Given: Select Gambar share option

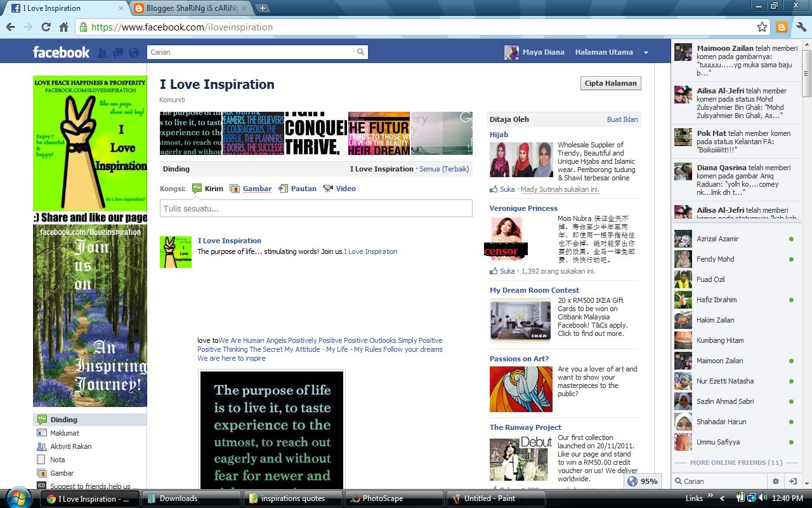Looking at the screenshot, I should coord(251,189).
